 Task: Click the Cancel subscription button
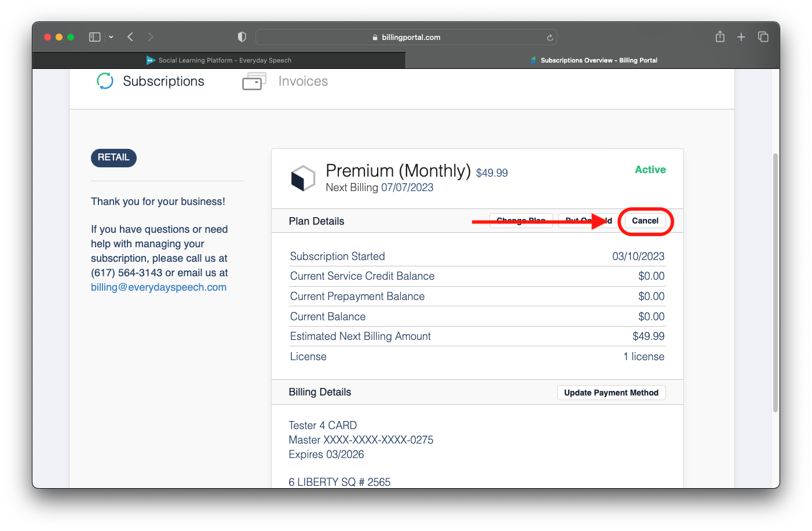(646, 221)
